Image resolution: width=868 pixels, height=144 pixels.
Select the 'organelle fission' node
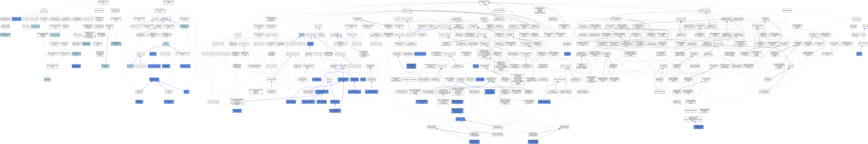coord(301,44)
